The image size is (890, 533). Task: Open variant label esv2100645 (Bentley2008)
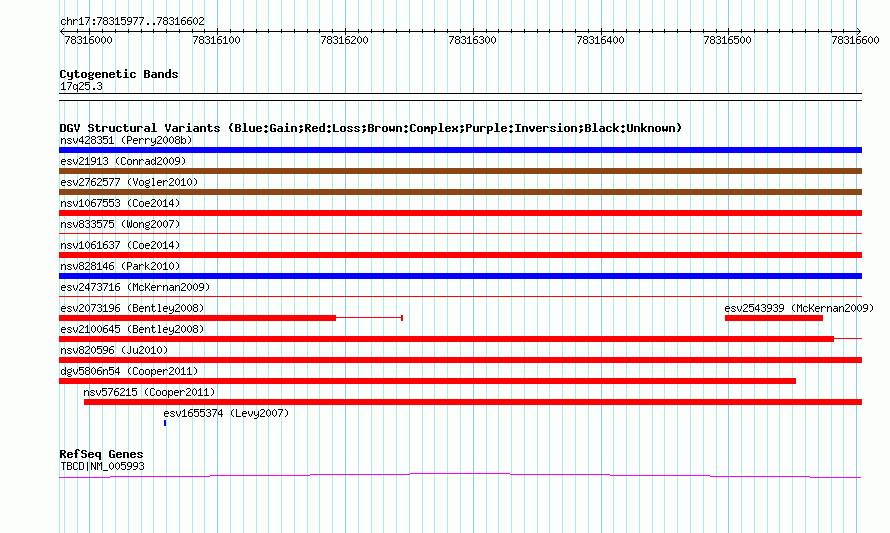pos(132,329)
